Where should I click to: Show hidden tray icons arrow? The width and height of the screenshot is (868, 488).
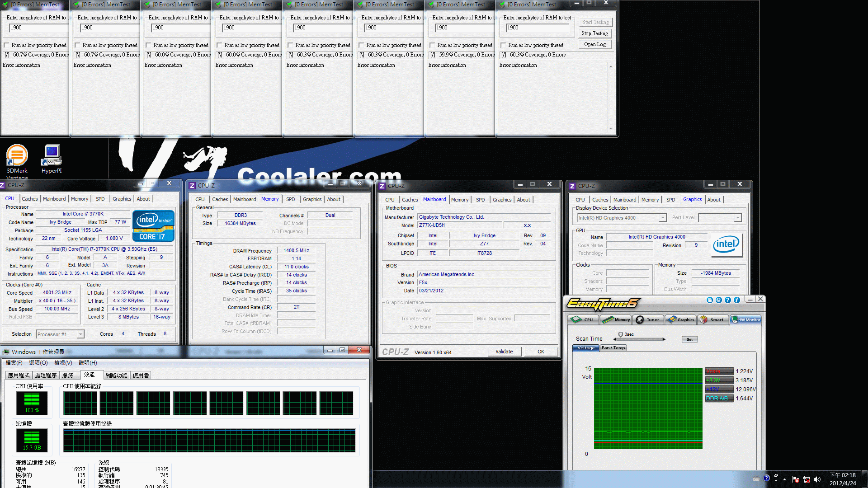785,479
